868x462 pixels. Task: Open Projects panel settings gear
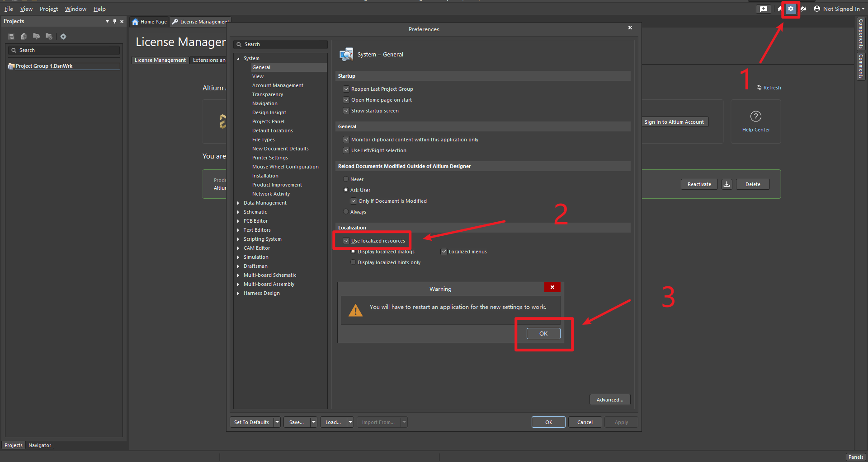coord(63,37)
